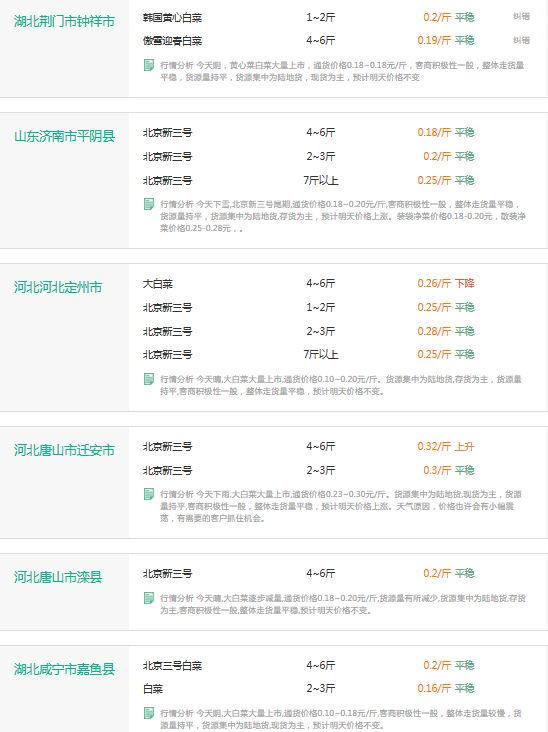Viewport: 548px width, 732px height.
Task: Click 纠错 beside 韩国黄心白菜 row
Action: click(521, 17)
